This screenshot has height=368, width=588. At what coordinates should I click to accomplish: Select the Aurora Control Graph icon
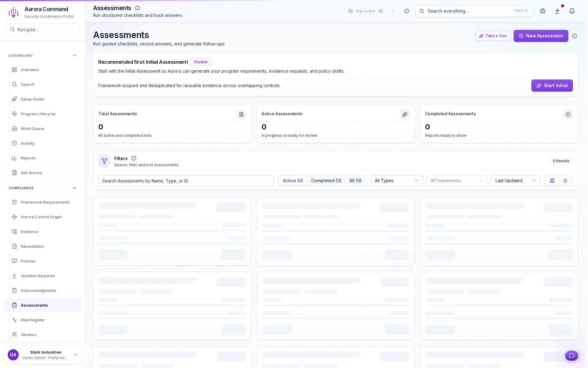pos(14,217)
